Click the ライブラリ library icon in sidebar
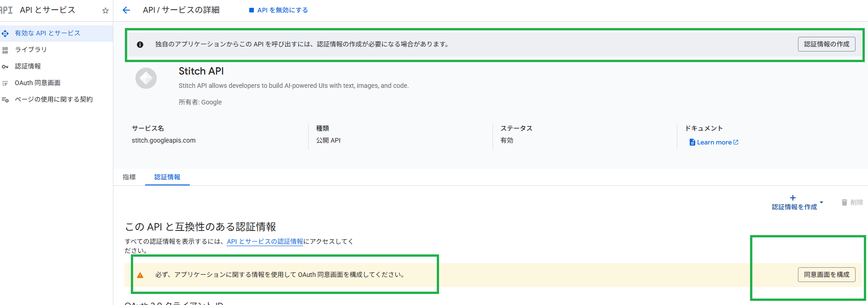The image size is (868, 305). click(5, 50)
